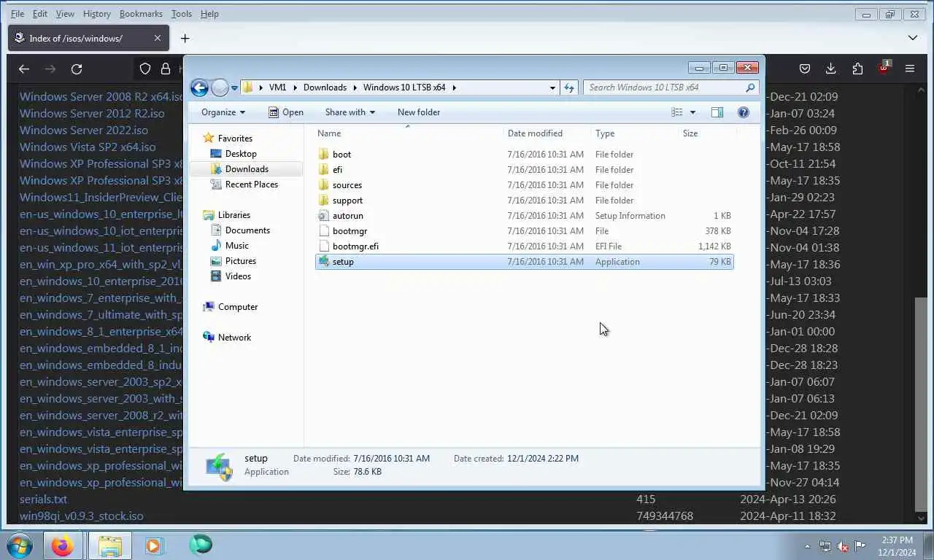Select the support folder icon
The height and width of the screenshot is (560, 934).
(324, 201)
